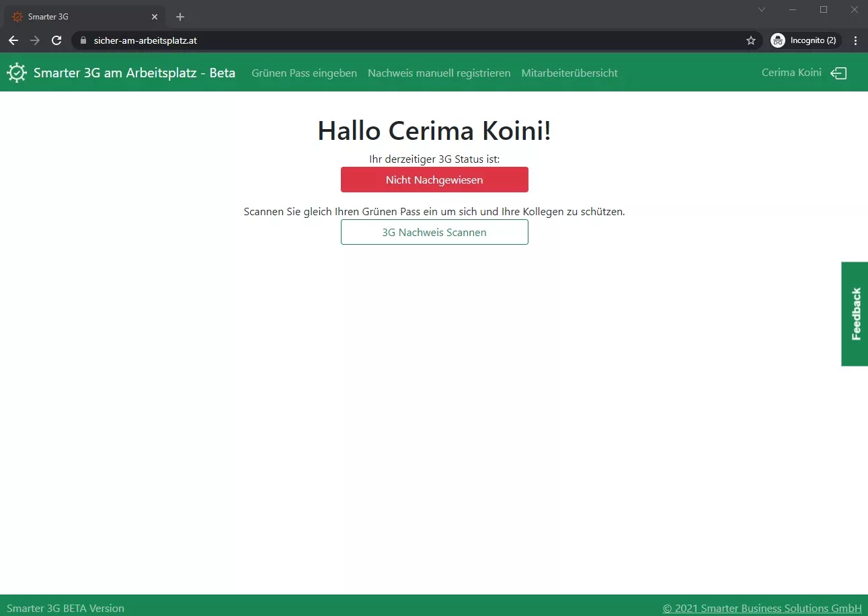
Task: Go to Mitarbeiterübersicht
Action: tap(569, 73)
